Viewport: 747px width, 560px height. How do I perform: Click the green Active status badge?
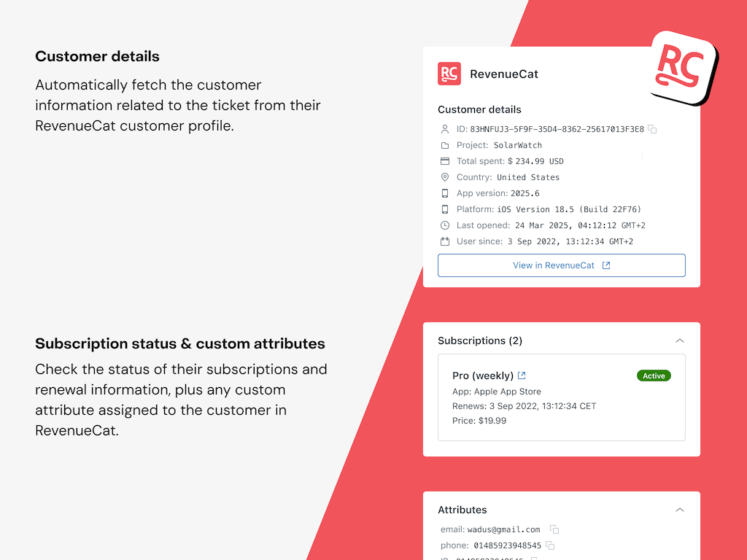point(654,376)
